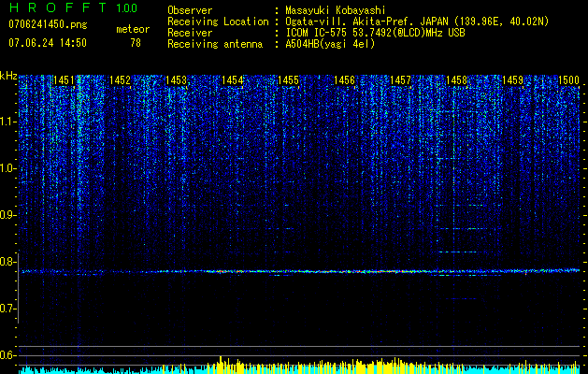This screenshot has width=588, height=374.
Task: Click the meteor label
Action: pyautogui.click(x=133, y=29)
